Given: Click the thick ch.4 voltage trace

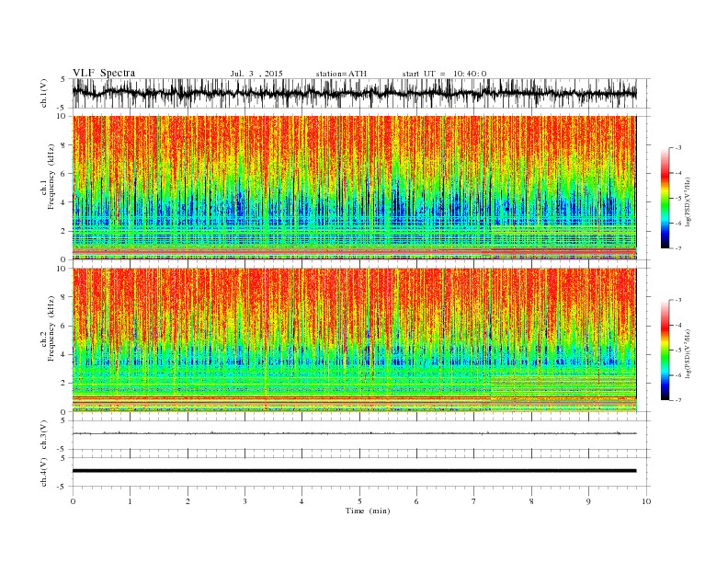Looking at the screenshot, I should (354, 471).
